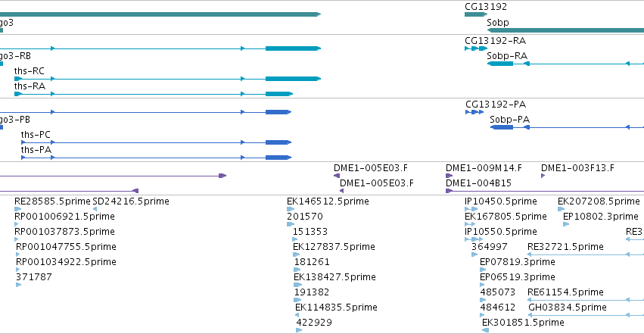Click RP001034922.5prime label

pos(66,262)
